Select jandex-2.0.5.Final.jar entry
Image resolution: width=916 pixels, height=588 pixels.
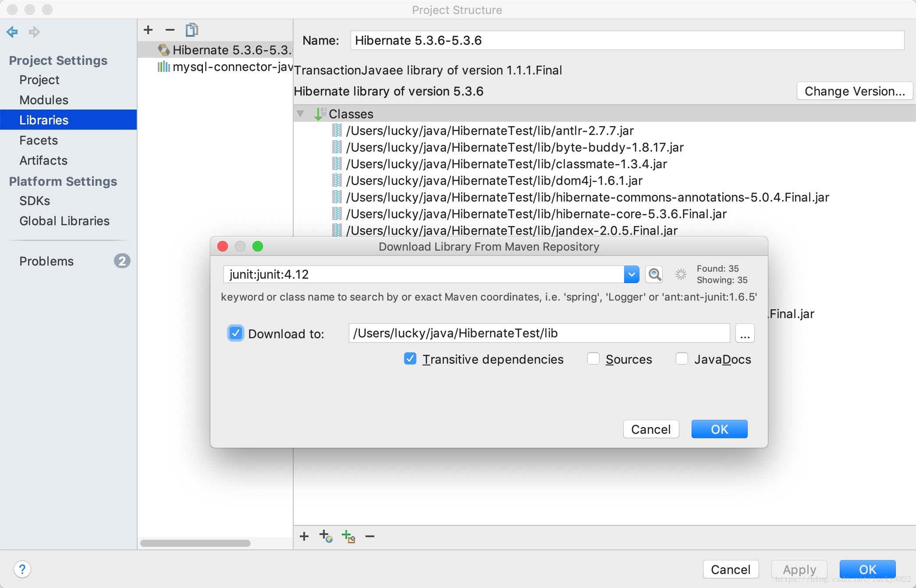[x=511, y=230]
